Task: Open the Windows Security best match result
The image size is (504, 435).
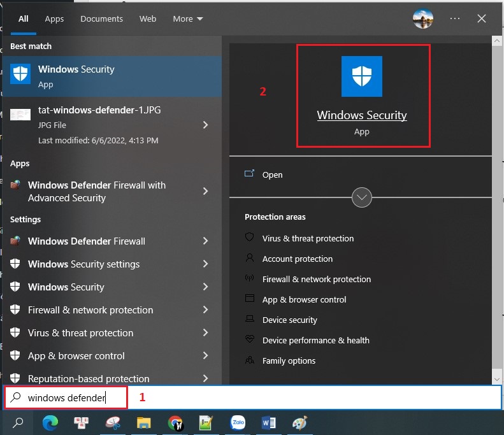Action: pyautogui.click(x=112, y=76)
